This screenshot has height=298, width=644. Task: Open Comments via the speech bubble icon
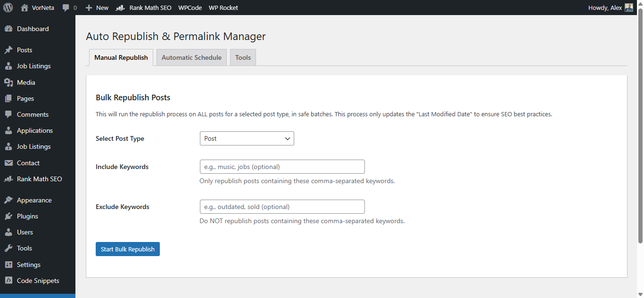coord(10,114)
